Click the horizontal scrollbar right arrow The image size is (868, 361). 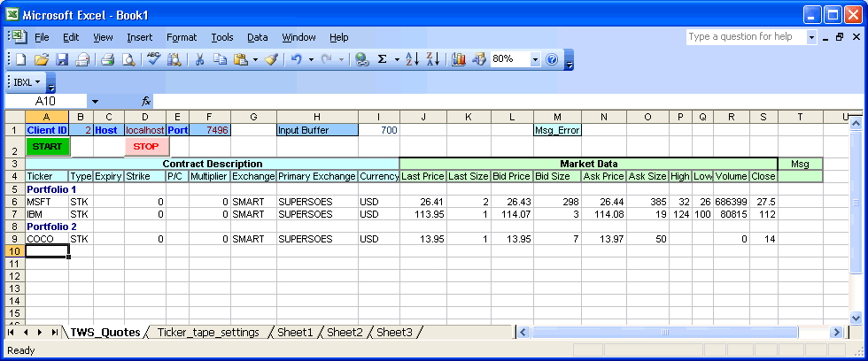[836, 333]
